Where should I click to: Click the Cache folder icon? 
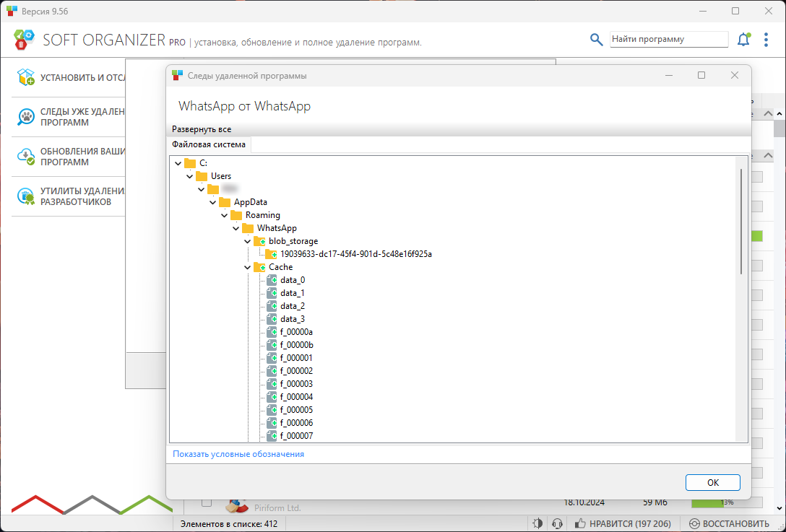pos(259,267)
